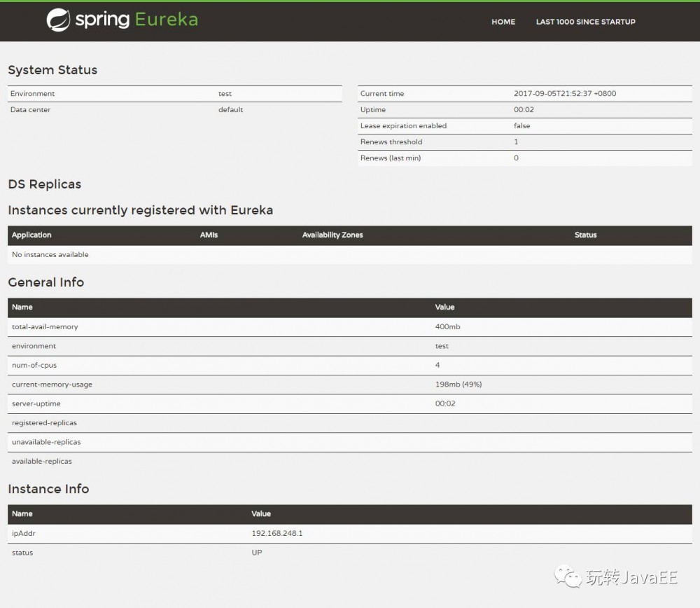This screenshot has width=700, height=608.
Task: Select timestamp 2017-09-05T21:52:37 +0800
Action: click(x=565, y=94)
